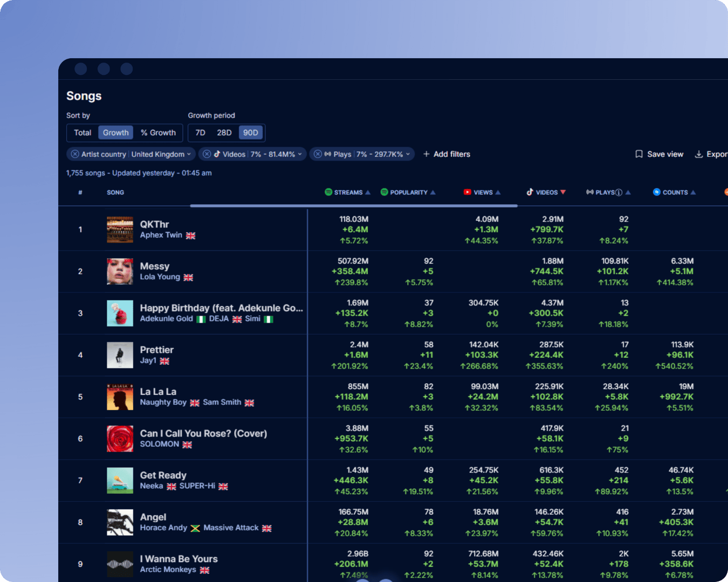Screen dimensions: 728x582
Task: Click the UK flag next to SOLOMON
Action: 187,445
